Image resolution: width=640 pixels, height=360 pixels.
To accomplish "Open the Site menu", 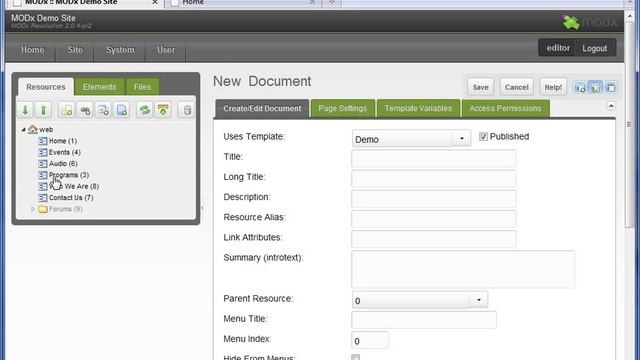I will tap(75, 50).
